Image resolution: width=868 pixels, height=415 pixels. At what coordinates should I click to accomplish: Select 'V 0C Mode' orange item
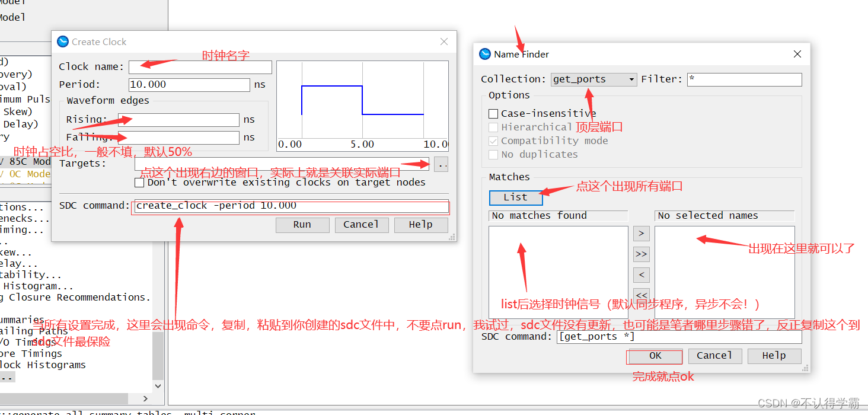tap(25, 174)
